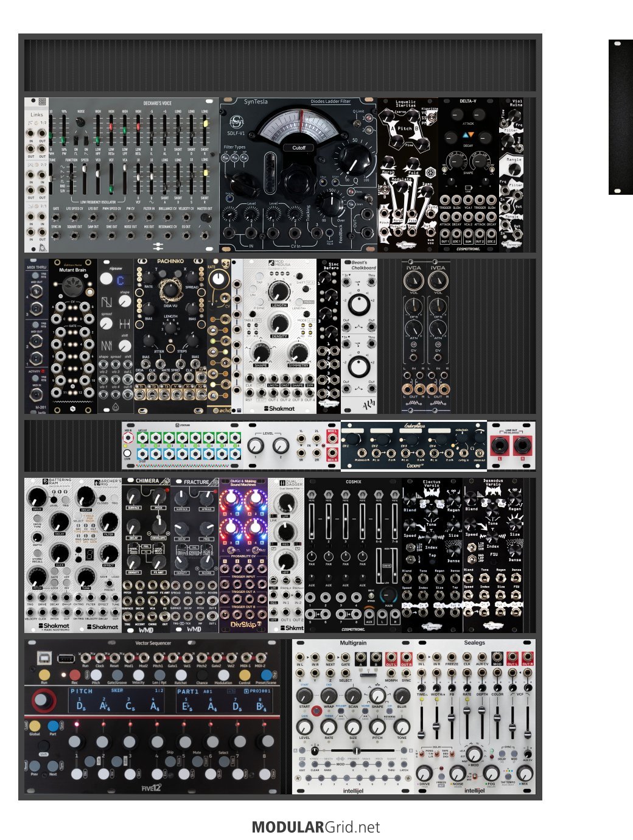This screenshot has width=633, height=840.
Task: Click the red Line Out L jack
Action: tap(499, 446)
